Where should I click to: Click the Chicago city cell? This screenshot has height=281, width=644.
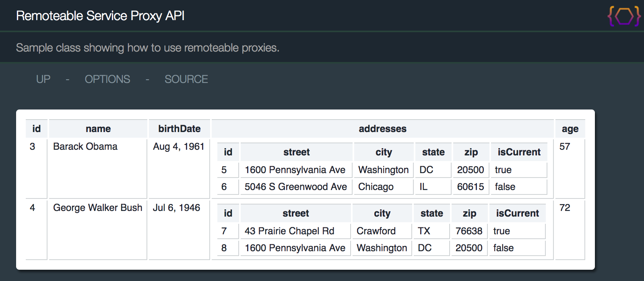coord(376,187)
